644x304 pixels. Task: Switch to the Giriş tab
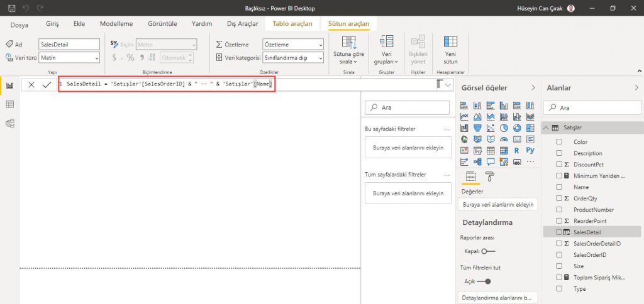click(52, 24)
